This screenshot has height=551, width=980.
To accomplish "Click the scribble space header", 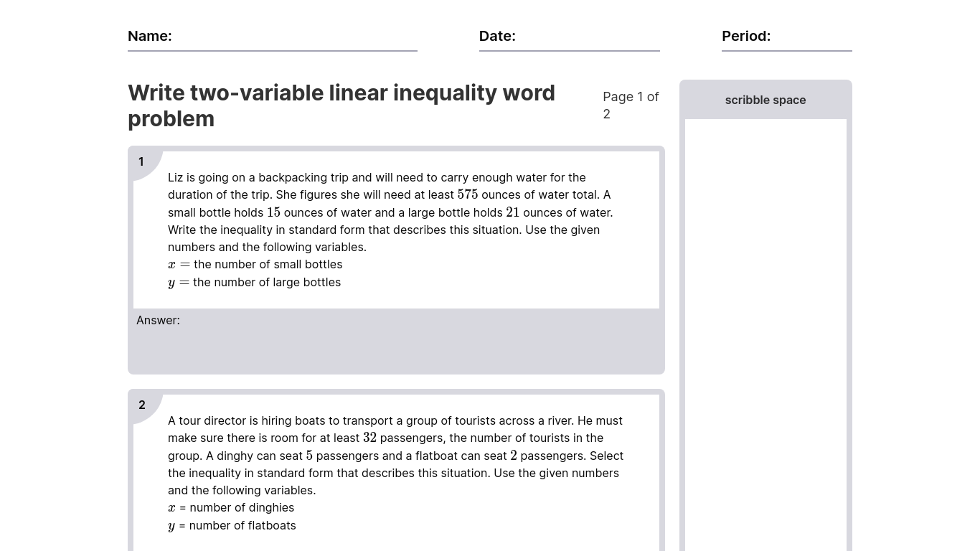I will (765, 100).
